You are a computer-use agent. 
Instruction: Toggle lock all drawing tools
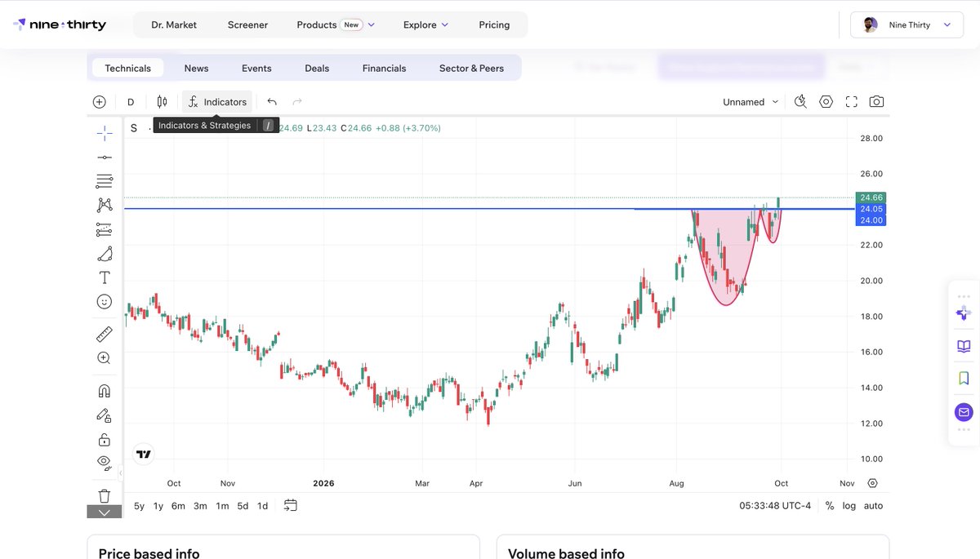(105, 440)
